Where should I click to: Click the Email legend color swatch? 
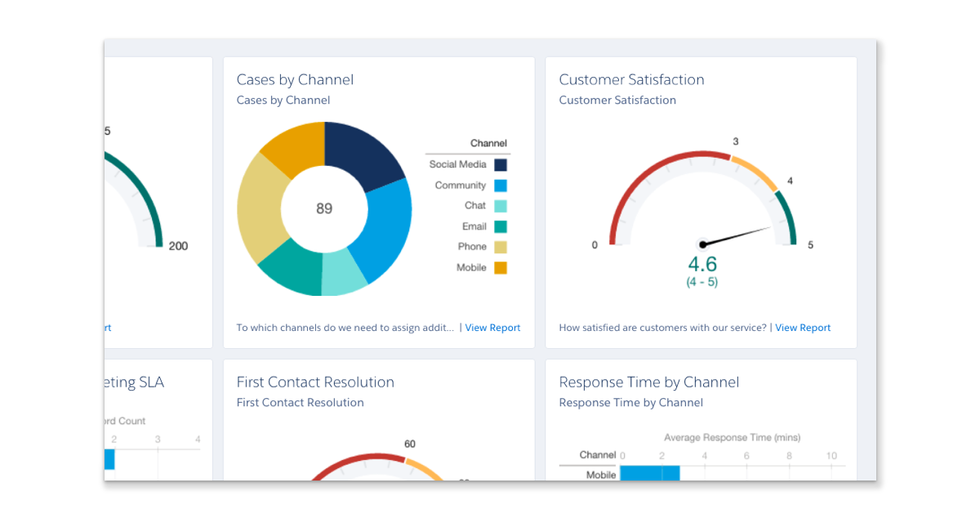coord(501,227)
